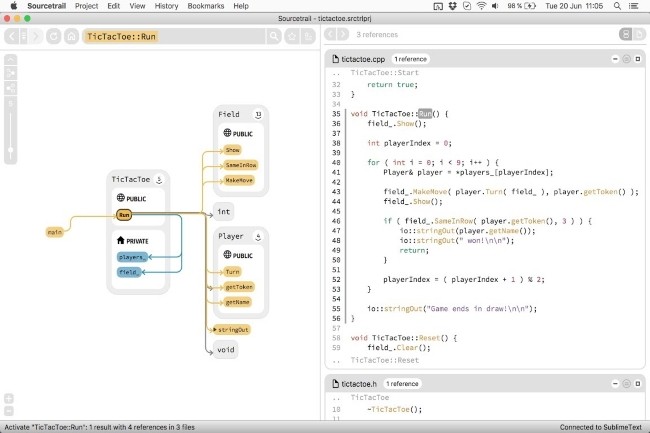This screenshot has height=433, width=650.
Task: Toggle the graph node grouping button
Action: [x=11, y=88]
